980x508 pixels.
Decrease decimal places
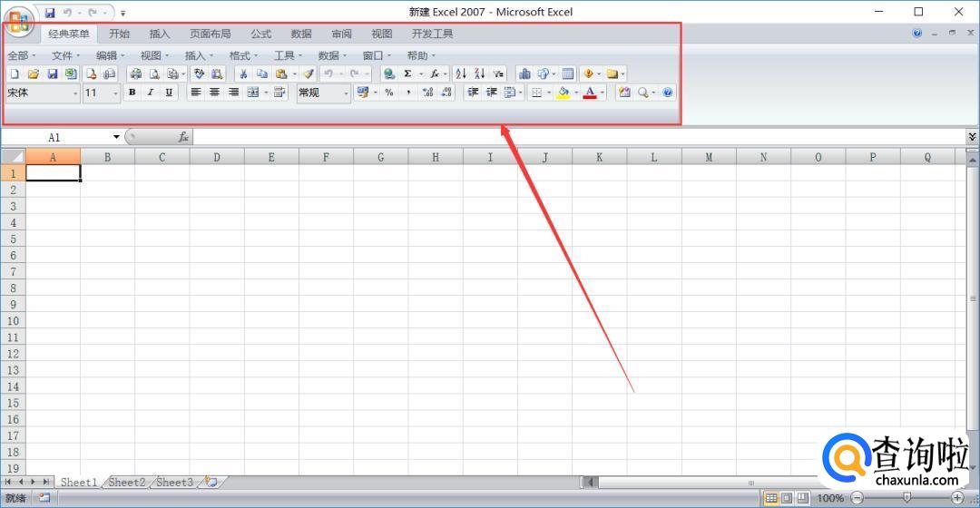[446, 93]
